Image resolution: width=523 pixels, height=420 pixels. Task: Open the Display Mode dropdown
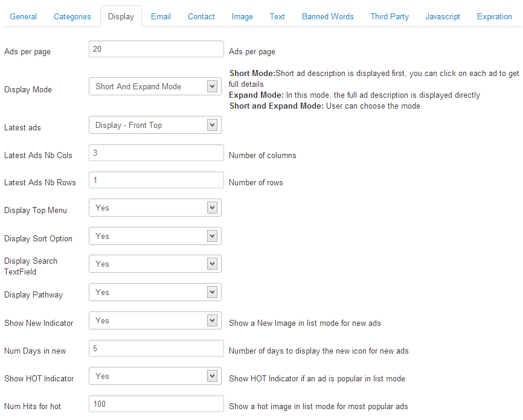pos(155,86)
